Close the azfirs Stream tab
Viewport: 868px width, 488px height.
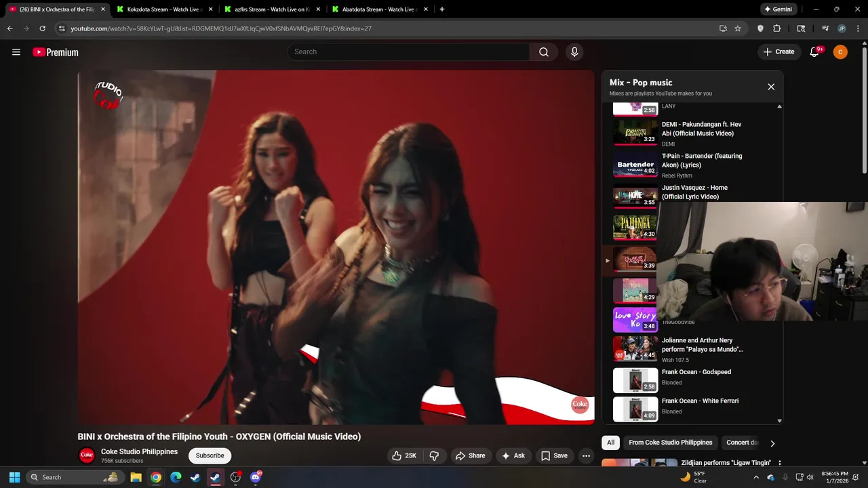pos(319,9)
